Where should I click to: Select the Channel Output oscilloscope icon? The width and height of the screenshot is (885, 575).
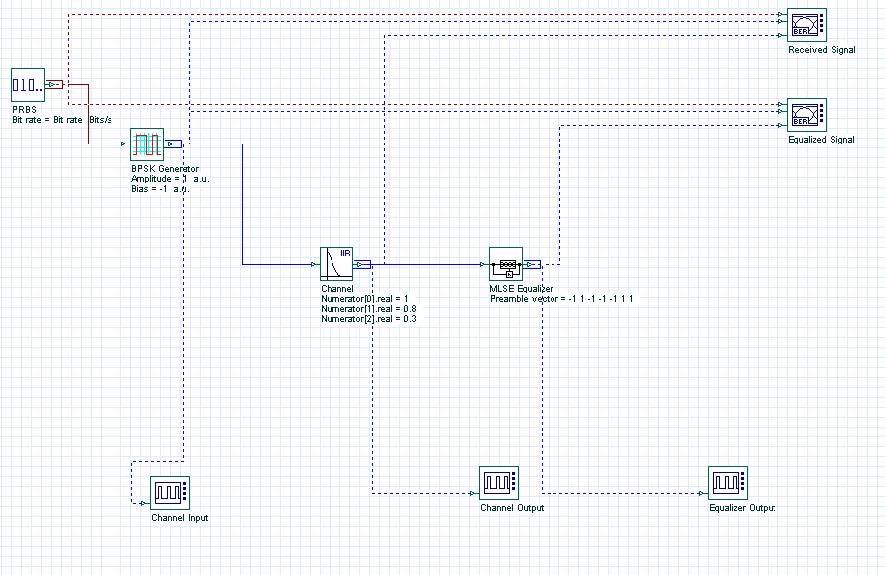click(498, 483)
